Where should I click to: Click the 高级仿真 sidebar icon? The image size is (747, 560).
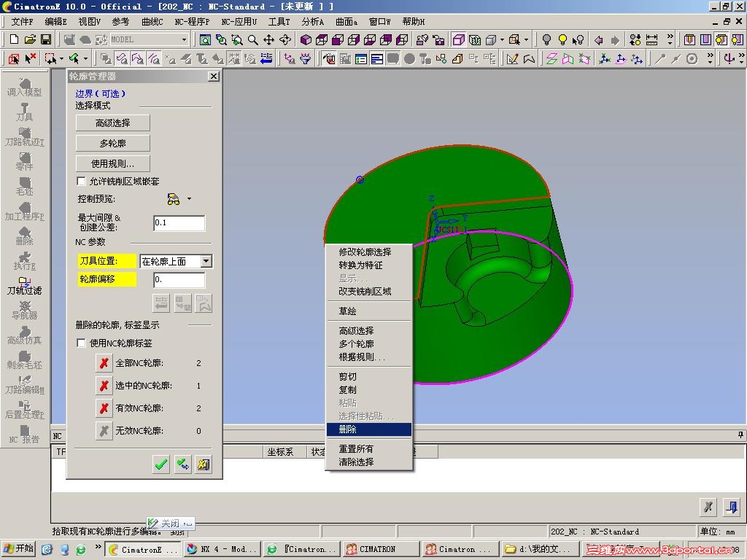pos(24,335)
